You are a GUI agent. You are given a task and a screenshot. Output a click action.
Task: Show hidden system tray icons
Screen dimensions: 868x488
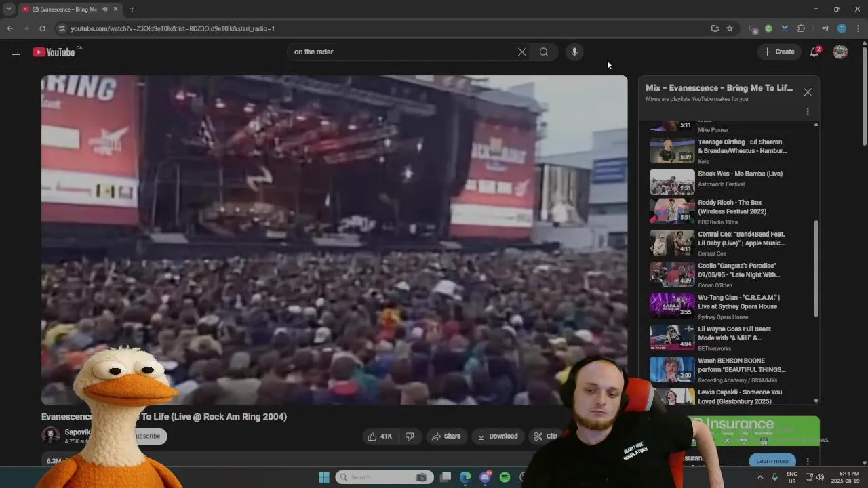pyautogui.click(x=759, y=477)
